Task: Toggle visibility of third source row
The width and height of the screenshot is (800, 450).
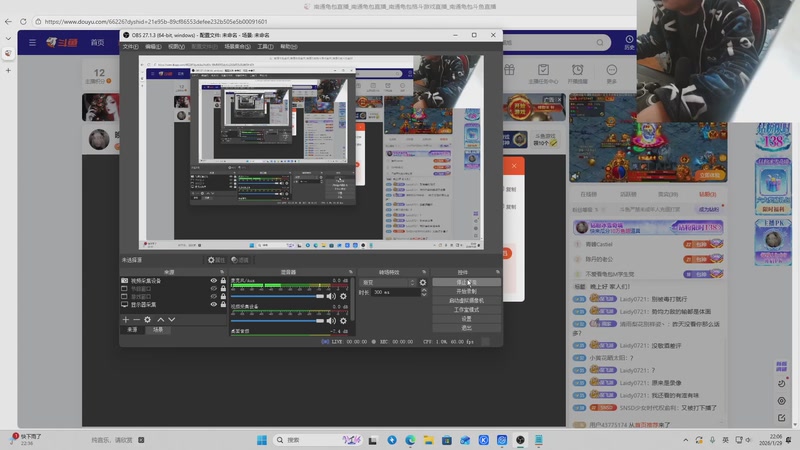Action: pyautogui.click(x=214, y=296)
